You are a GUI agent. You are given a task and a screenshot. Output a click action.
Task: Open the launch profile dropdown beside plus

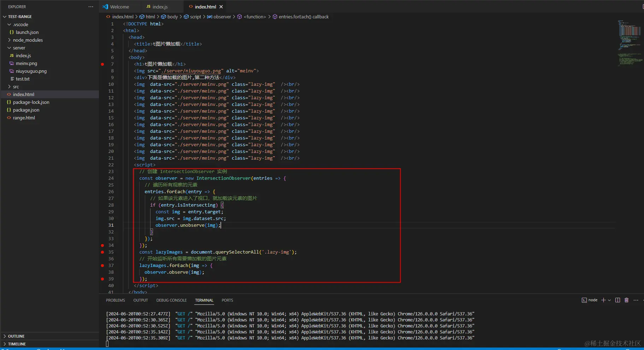coord(609,300)
